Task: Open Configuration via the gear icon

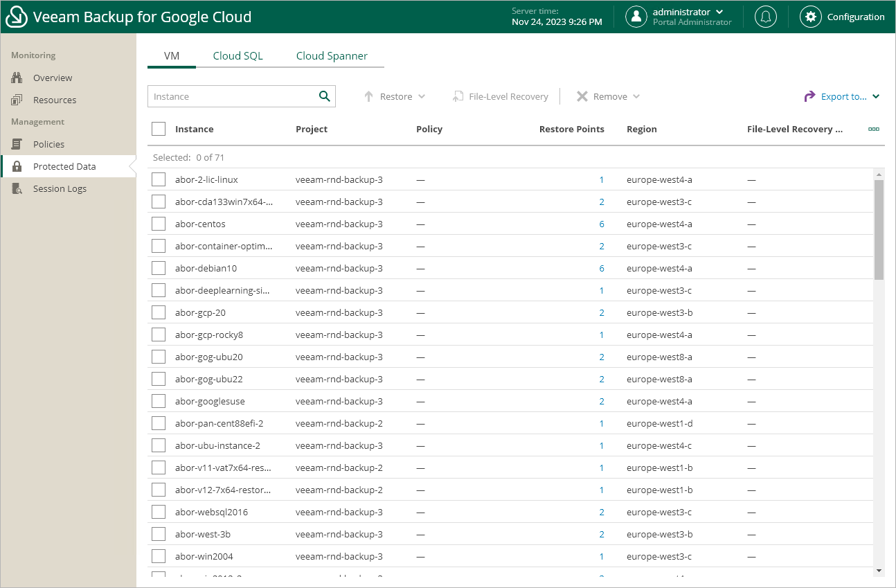Action: point(810,17)
